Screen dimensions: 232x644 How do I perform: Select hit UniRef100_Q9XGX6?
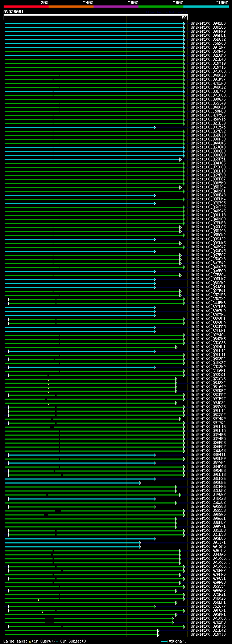(x=208, y=99)
